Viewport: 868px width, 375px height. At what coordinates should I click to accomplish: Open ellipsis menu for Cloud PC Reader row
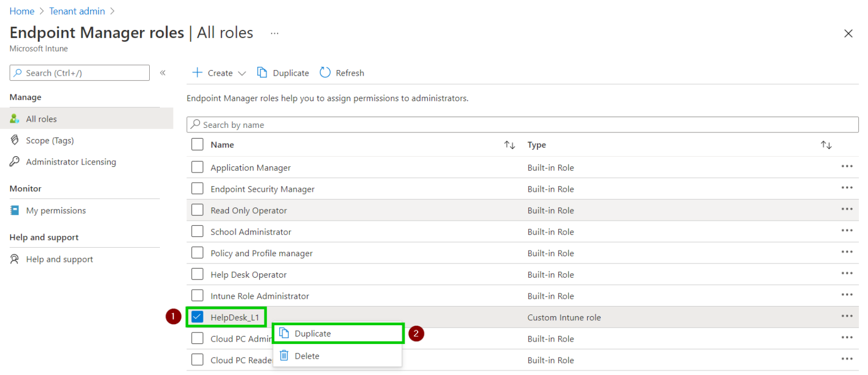click(847, 359)
